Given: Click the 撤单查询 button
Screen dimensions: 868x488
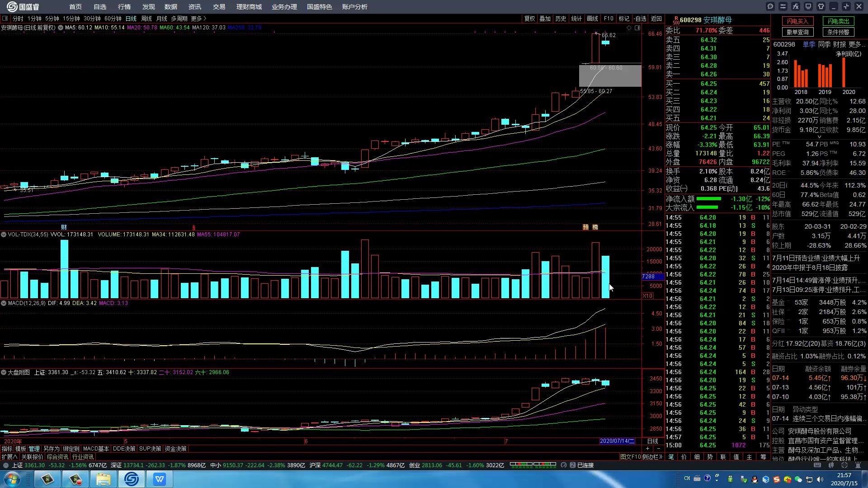Looking at the screenshot, I should 798,32.
